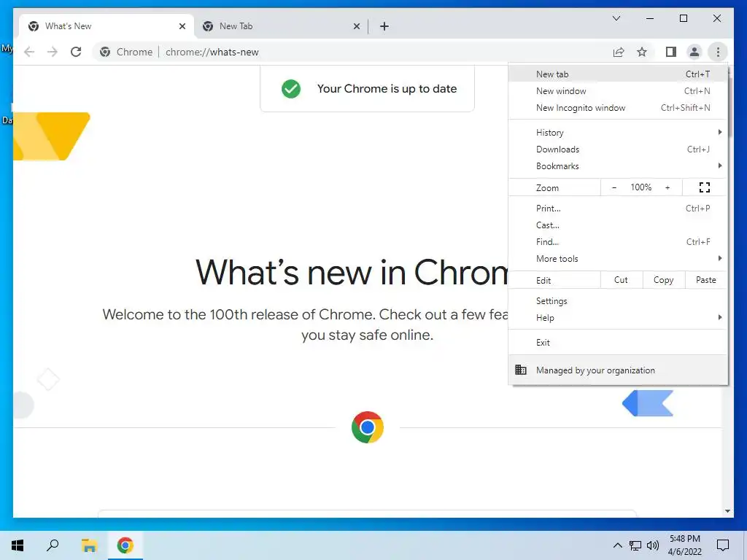Select New window menu item
The height and width of the screenshot is (560, 747).
click(x=618, y=91)
